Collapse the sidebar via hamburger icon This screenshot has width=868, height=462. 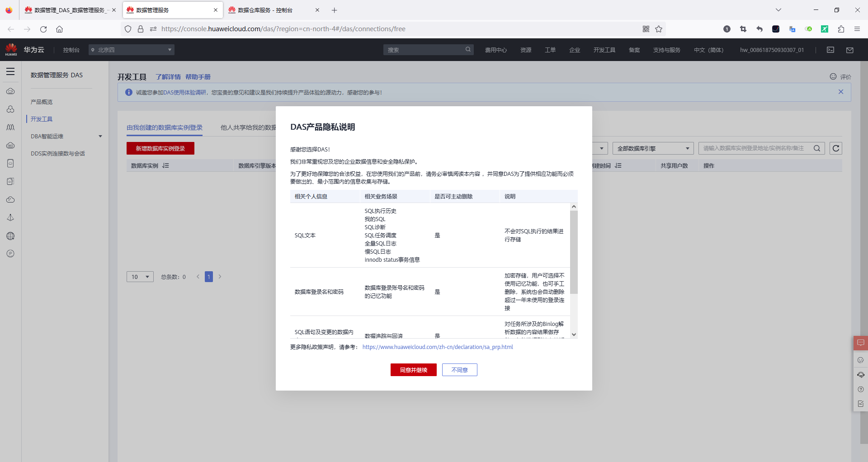pyautogui.click(x=10, y=71)
